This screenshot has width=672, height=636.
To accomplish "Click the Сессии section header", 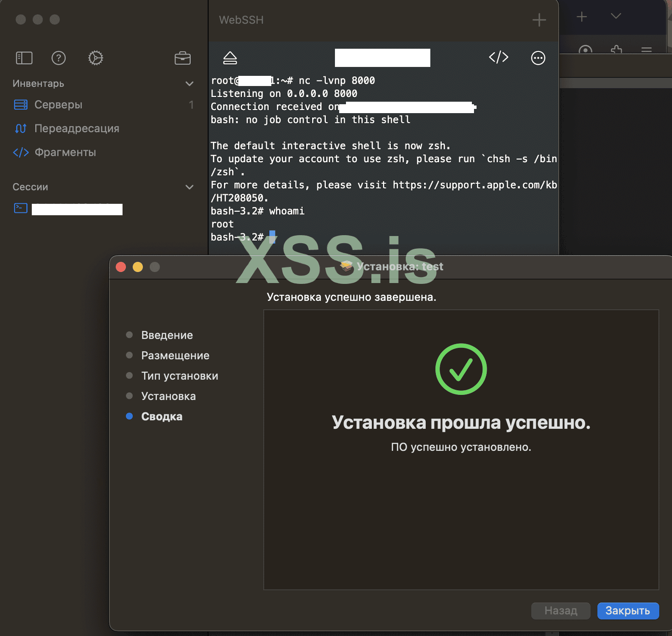I will [x=30, y=187].
